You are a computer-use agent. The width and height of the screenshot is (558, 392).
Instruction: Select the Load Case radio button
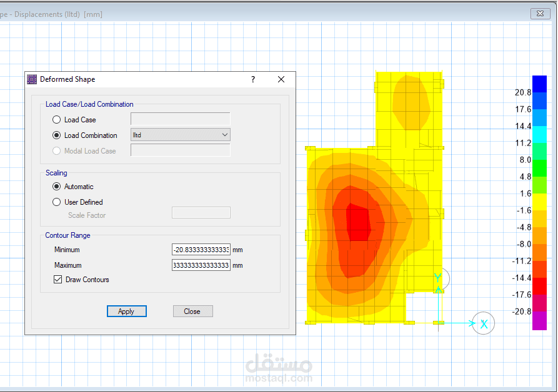[57, 120]
